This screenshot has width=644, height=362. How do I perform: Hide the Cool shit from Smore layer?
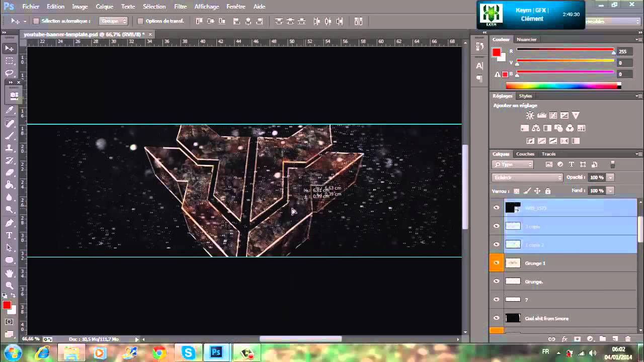(497, 318)
